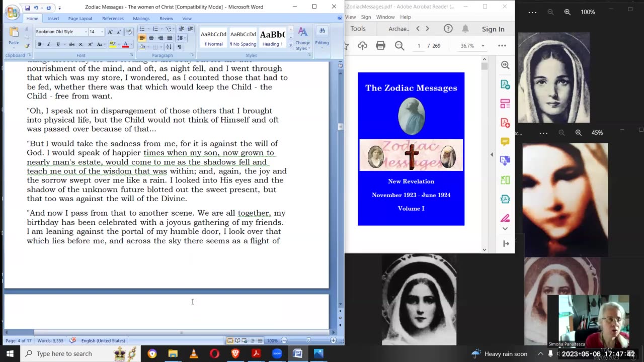Toggle Bold formatting

[40, 44]
